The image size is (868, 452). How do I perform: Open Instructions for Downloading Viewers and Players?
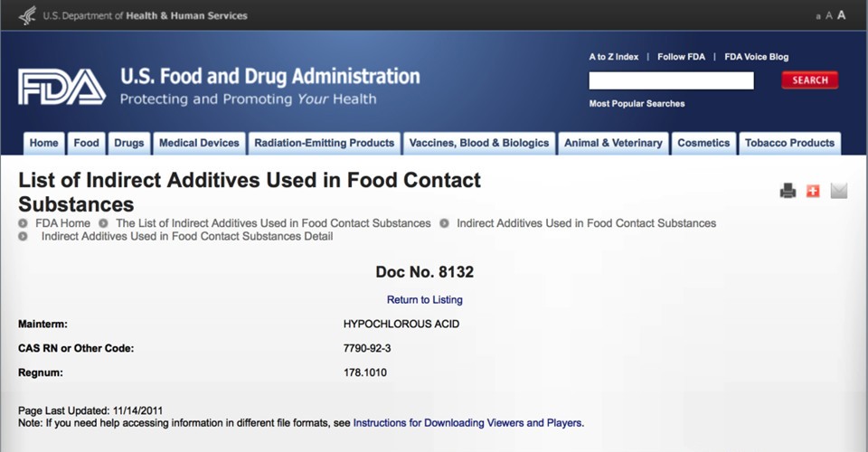(x=468, y=422)
